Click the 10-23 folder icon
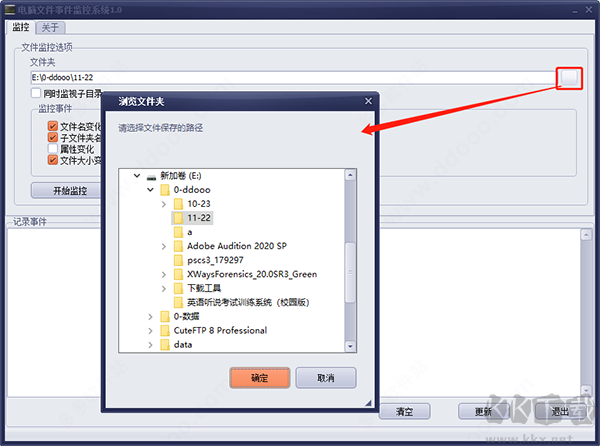The width and height of the screenshot is (600, 446). 178,204
